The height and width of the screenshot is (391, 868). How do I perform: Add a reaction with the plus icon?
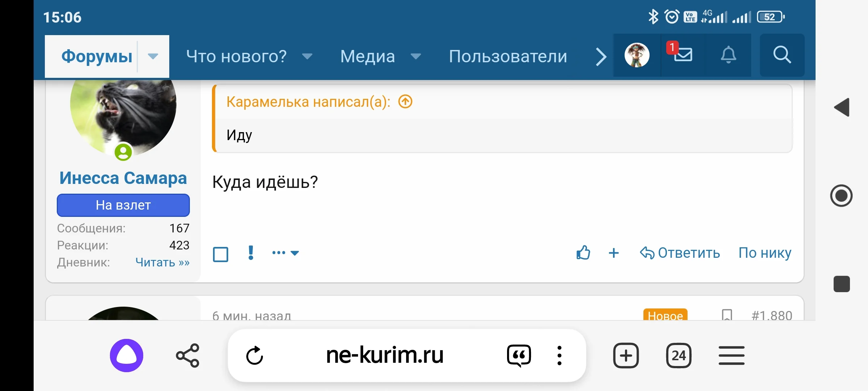(614, 253)
